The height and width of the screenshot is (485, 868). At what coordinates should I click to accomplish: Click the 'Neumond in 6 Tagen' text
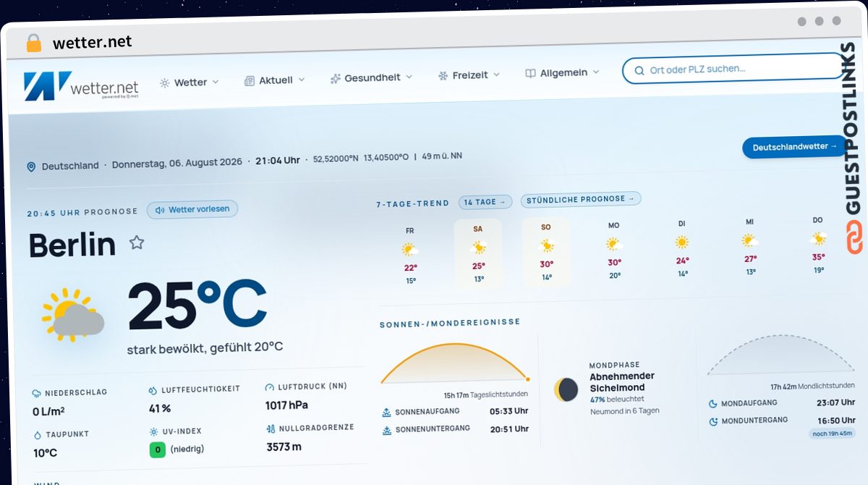(x=624, y=410)
